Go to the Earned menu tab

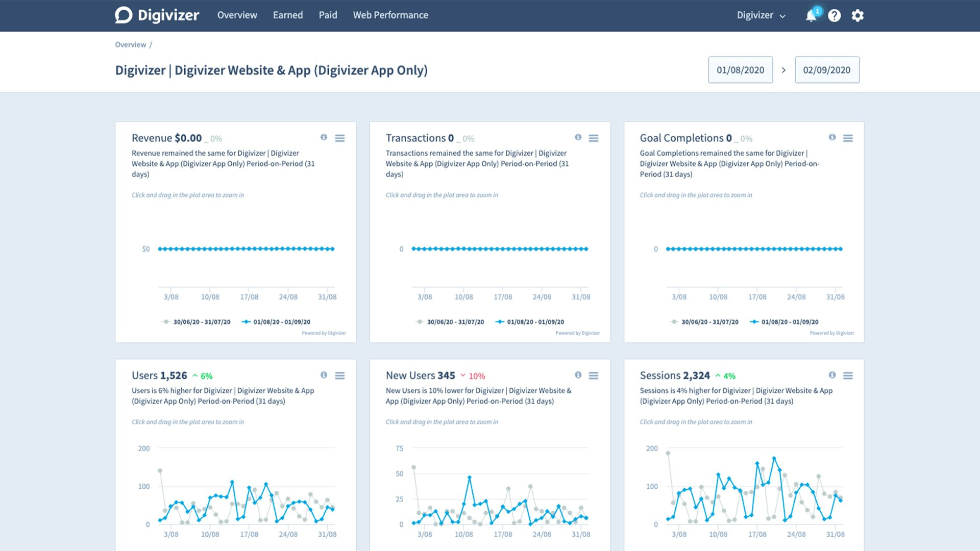click(287, 15)
